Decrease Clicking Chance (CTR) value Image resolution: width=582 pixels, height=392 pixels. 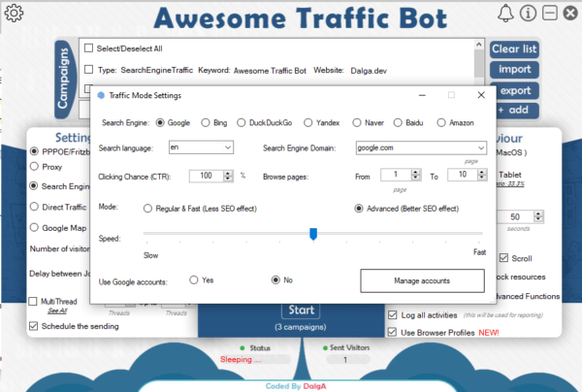point(228,179)
